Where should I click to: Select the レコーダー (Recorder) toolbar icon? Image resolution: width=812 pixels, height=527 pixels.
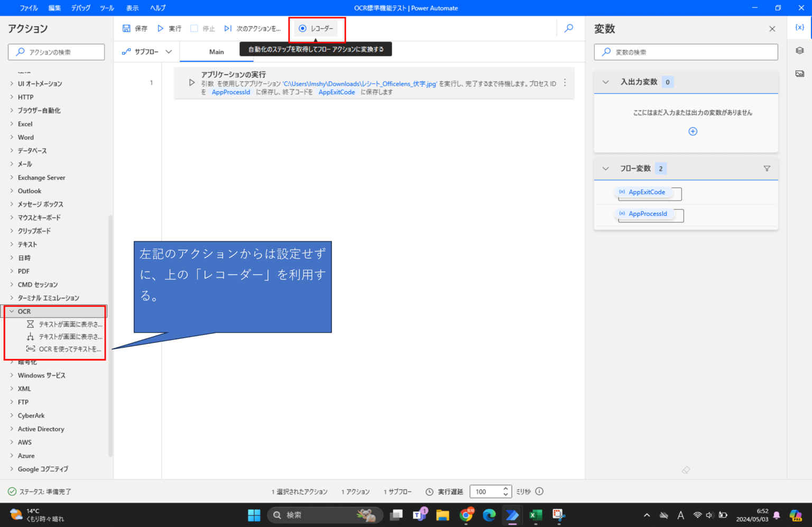tap(302, 28)
